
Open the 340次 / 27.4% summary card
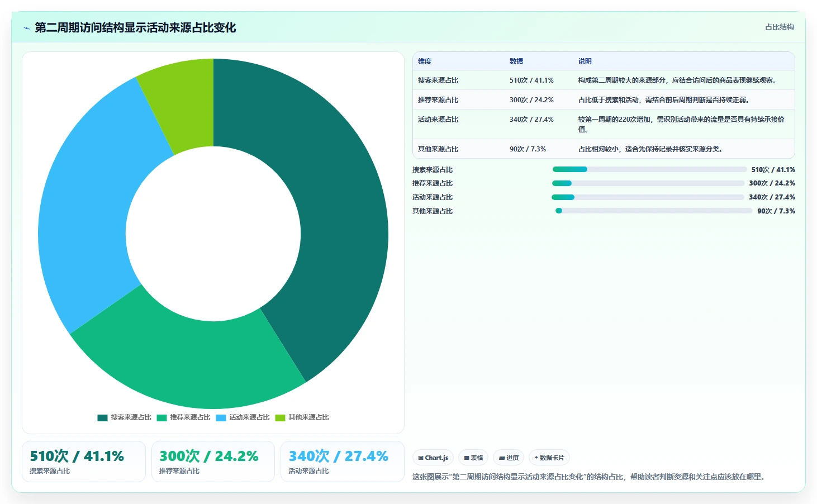[342, 462]
